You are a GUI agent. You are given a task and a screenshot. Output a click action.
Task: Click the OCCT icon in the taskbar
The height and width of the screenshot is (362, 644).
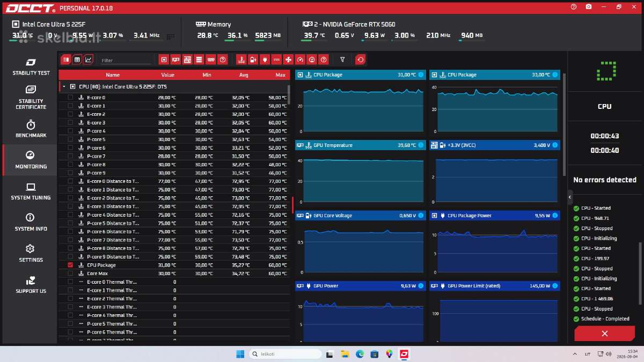click(x=404, y=354)
